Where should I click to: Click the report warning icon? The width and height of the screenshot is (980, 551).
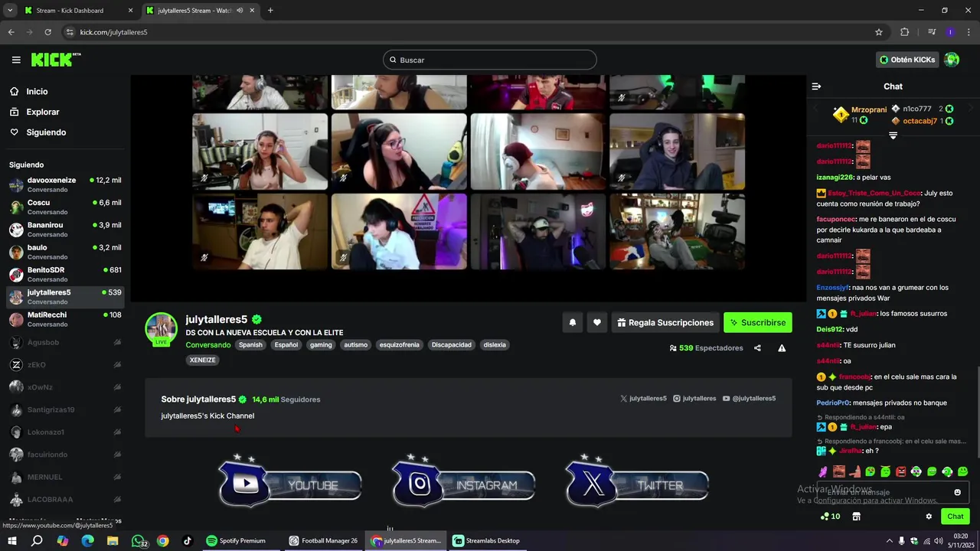(x=782, y=348)
